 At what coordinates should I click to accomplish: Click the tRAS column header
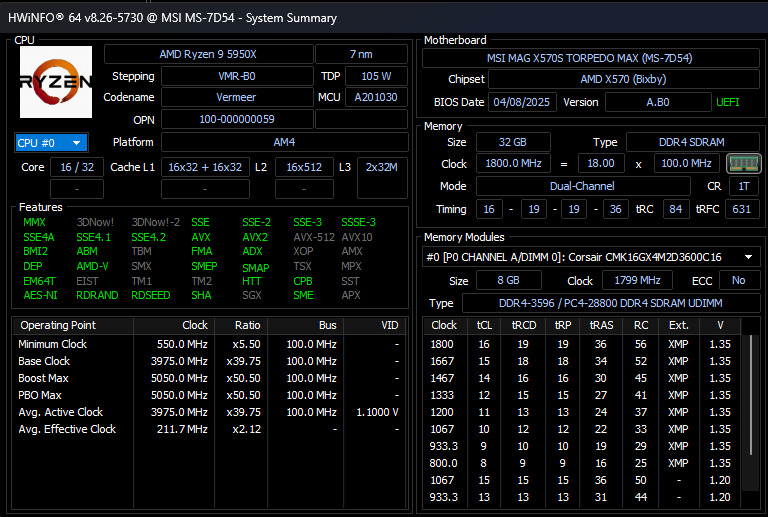(601, 326)
